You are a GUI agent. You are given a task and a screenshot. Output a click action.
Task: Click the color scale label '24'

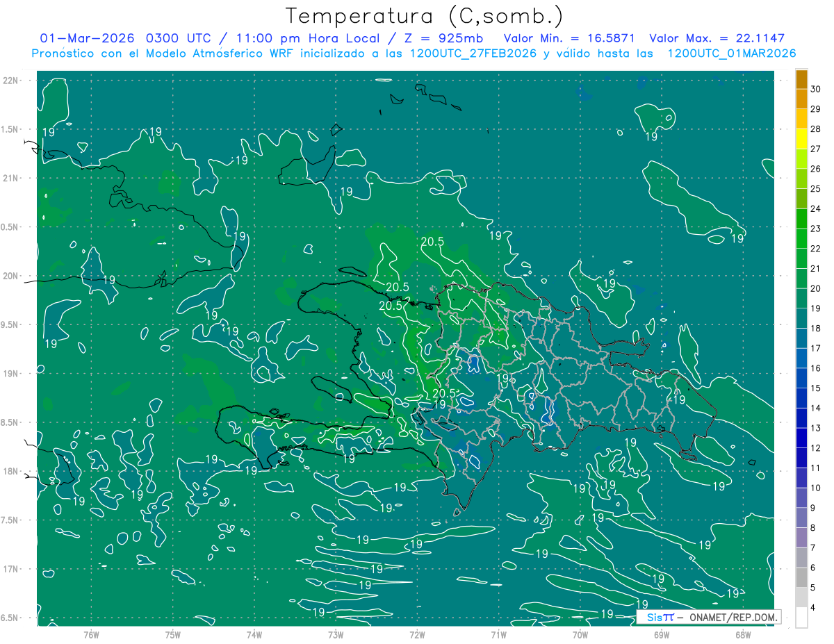point(816,208)
